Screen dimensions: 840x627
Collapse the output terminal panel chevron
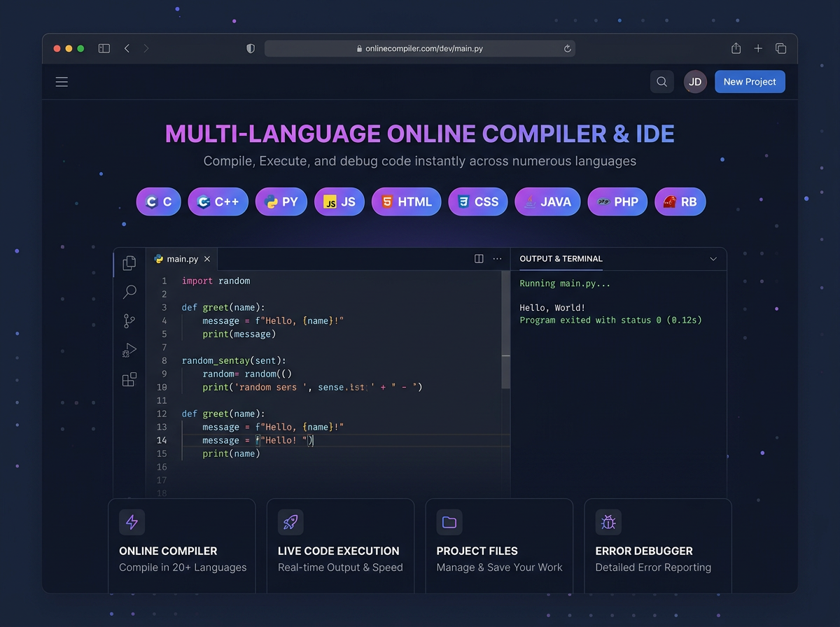(x=713, y=259)
